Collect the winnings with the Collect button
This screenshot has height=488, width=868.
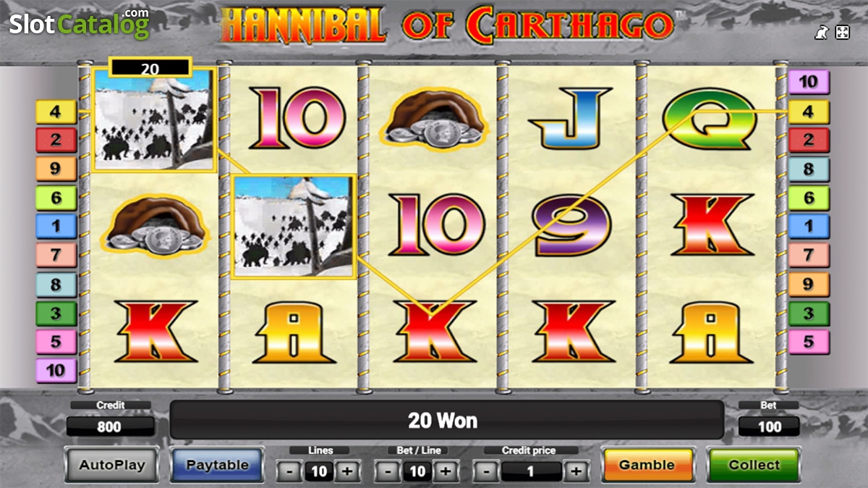tap(754, 465)
